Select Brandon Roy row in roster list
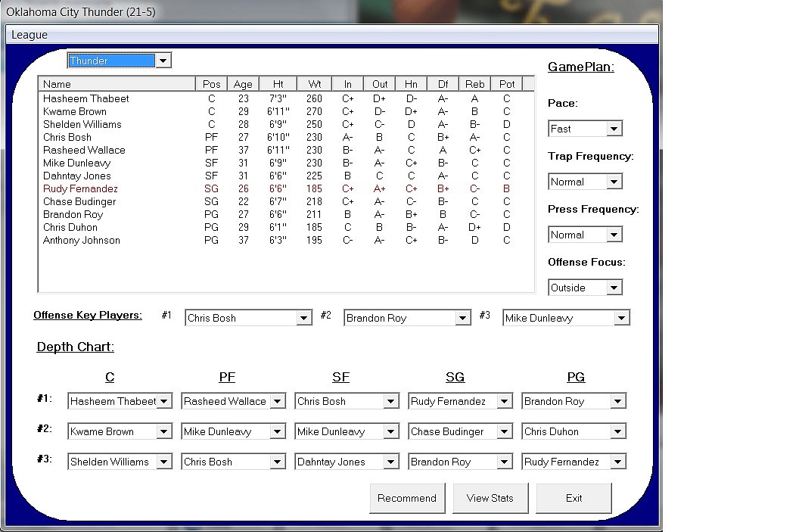 click(x=287, y=214)
